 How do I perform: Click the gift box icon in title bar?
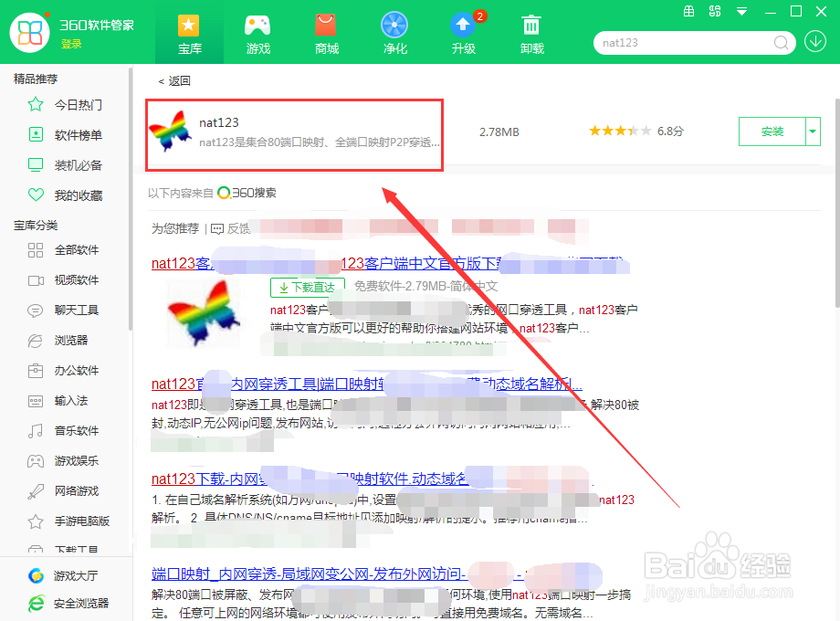pos(689,11)
